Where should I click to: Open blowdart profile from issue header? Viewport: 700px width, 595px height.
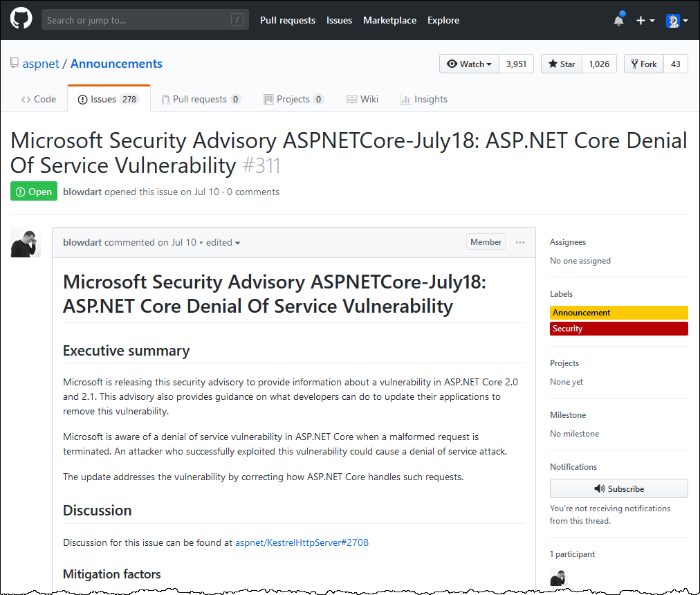pyautogui.click(x=82, y=192)
